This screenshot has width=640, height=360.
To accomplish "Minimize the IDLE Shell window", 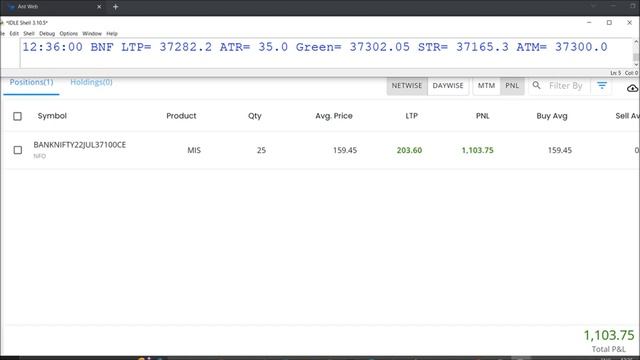I will click(x=589, y=23).
